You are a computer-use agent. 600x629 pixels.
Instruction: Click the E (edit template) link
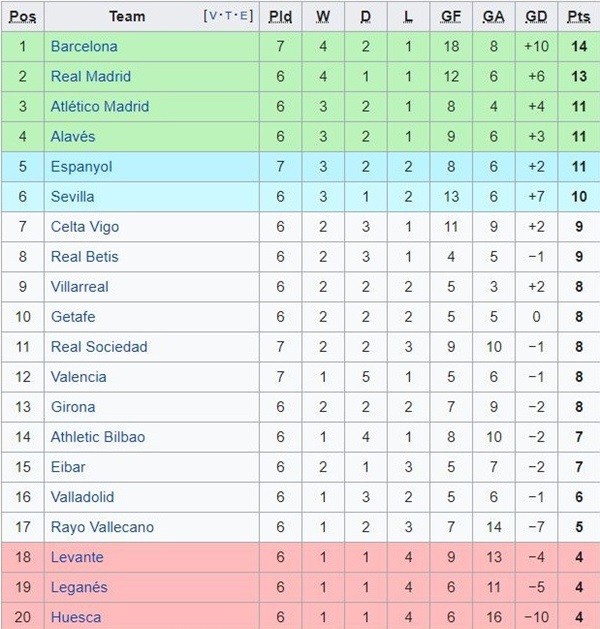click(243, 16)
